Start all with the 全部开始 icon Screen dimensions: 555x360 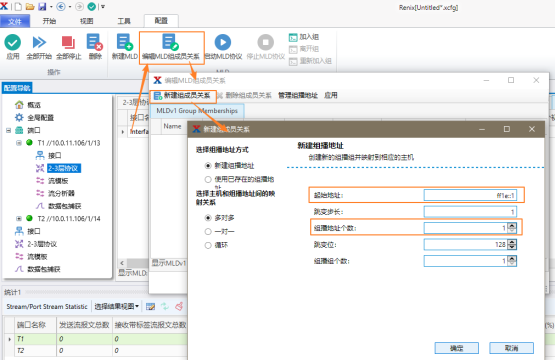click(39, 42)
